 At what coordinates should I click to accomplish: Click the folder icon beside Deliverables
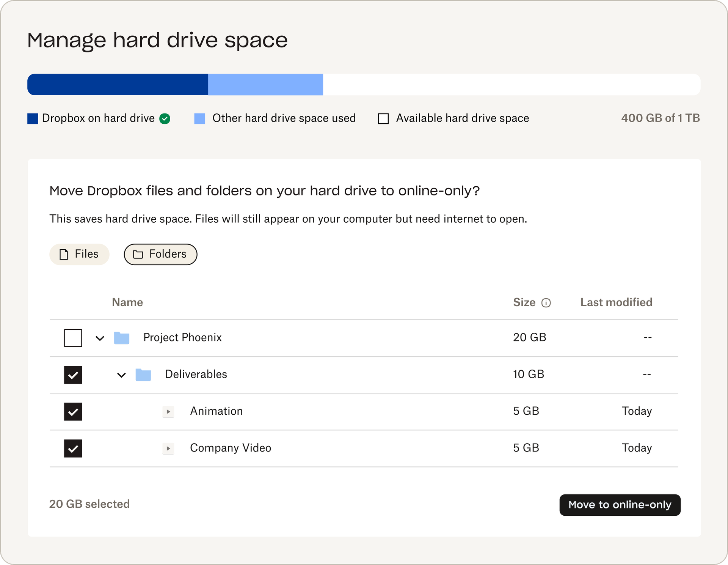click(x=143, y=375)
